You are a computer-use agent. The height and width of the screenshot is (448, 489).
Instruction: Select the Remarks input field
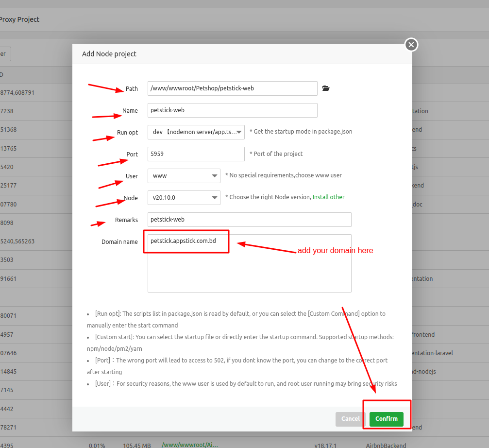coord(249,220)
